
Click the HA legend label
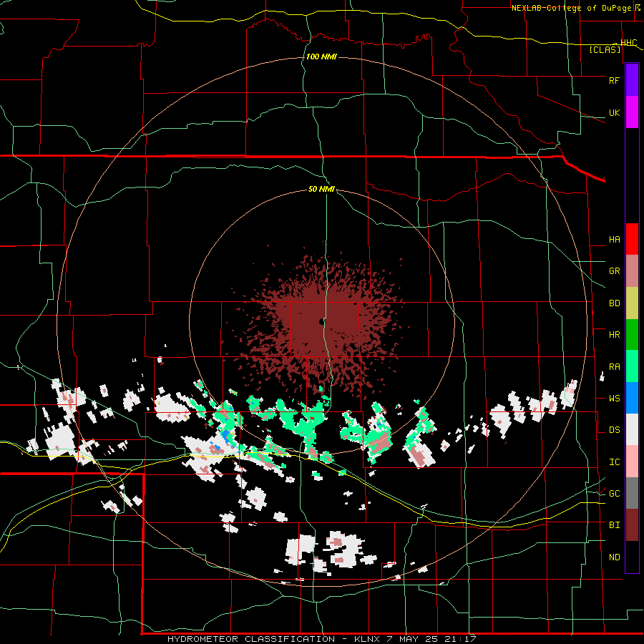[x=614, y=240]
